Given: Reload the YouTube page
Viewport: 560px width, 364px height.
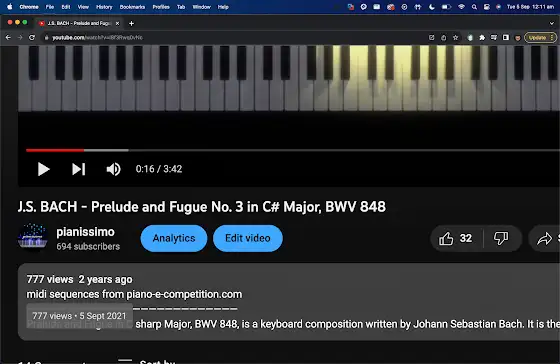Looking at the screenshot, I should coord(32,38).
